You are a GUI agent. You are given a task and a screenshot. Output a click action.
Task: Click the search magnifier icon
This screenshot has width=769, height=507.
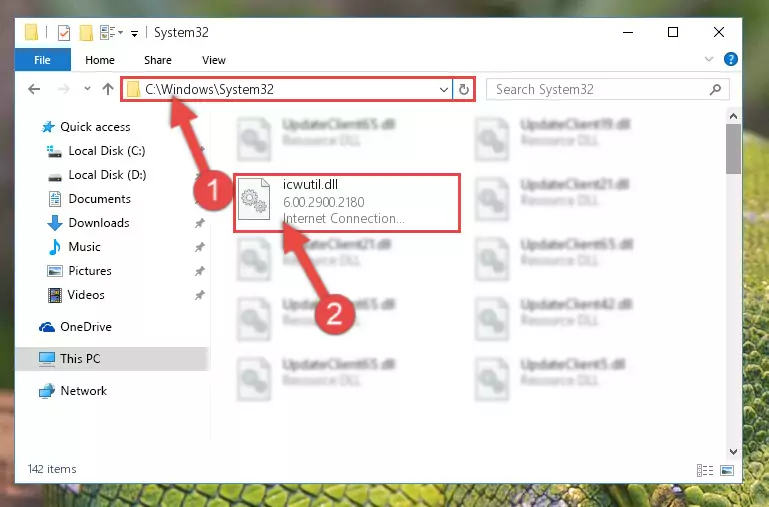click(715, 89)
